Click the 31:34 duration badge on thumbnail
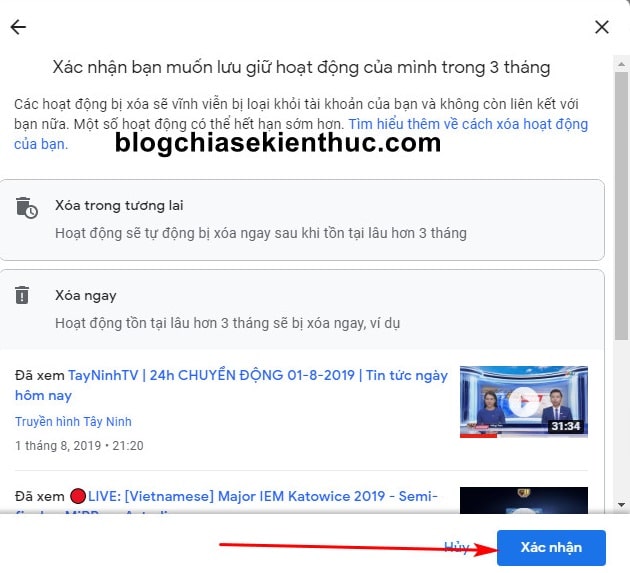 [565, 426]
